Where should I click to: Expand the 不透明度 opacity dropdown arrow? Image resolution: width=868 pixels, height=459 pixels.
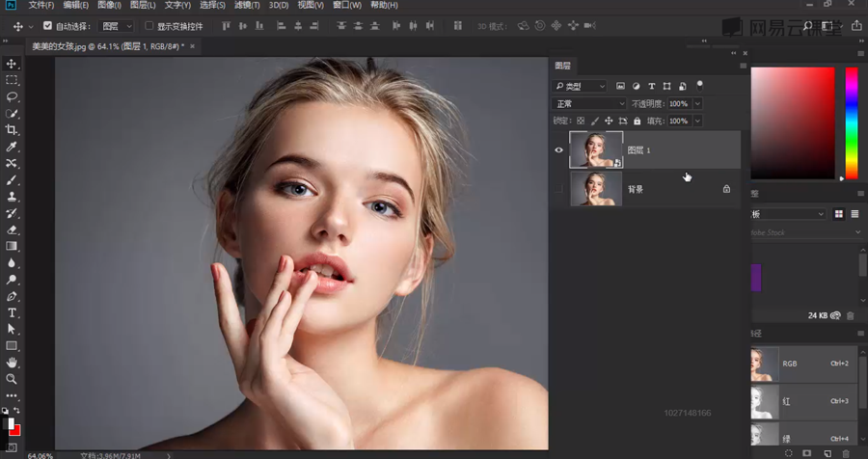pyautogui.click(x=697, y=103)
